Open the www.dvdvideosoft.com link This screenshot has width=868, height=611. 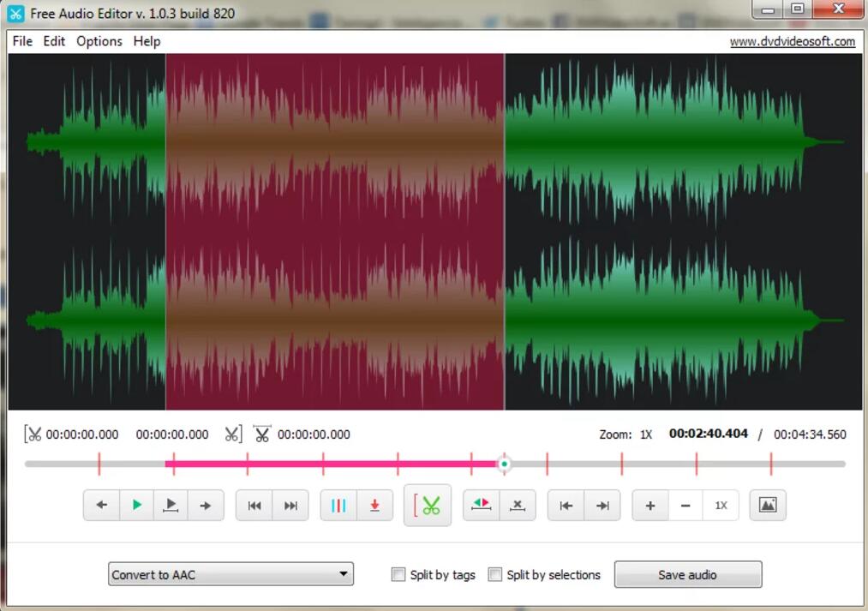click(x=792, y=41)
